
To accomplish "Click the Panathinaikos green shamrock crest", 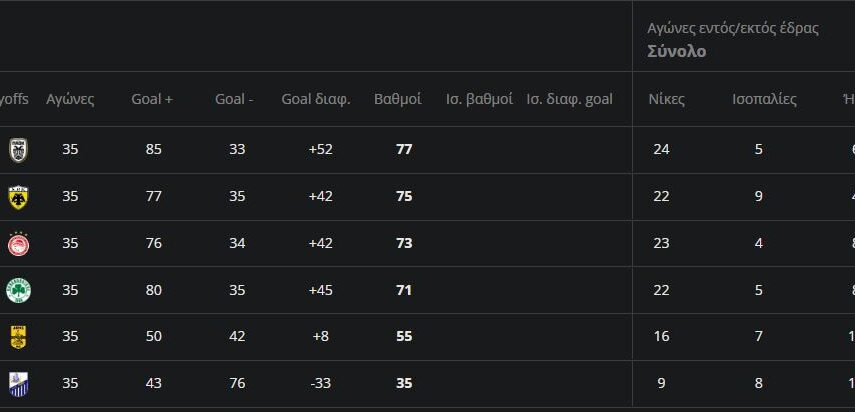I will click(x=18, y=290).
